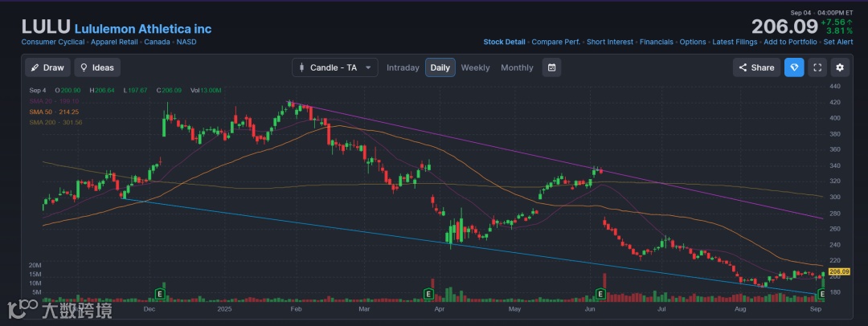868x326 pixels.
Task: Toggle fullscreen chart icon
Action: point(817,67)
